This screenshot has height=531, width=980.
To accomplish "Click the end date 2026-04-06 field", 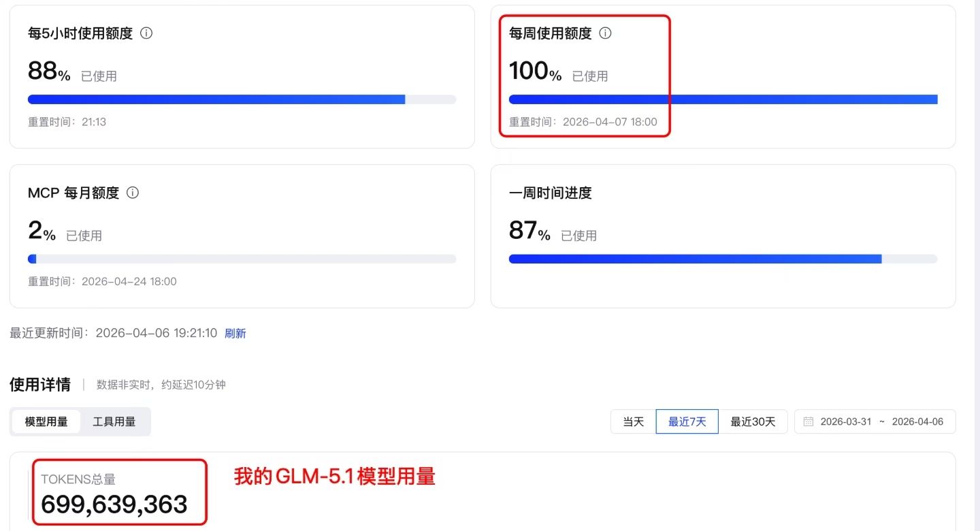I will click(x=917, y=421).
